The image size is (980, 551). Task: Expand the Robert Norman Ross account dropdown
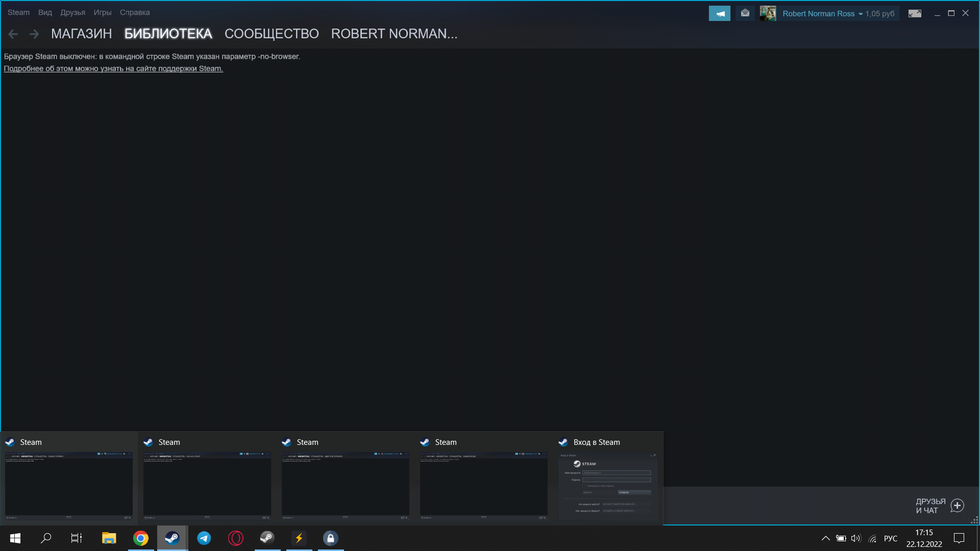pyautogui.click(x=822, y=14)
